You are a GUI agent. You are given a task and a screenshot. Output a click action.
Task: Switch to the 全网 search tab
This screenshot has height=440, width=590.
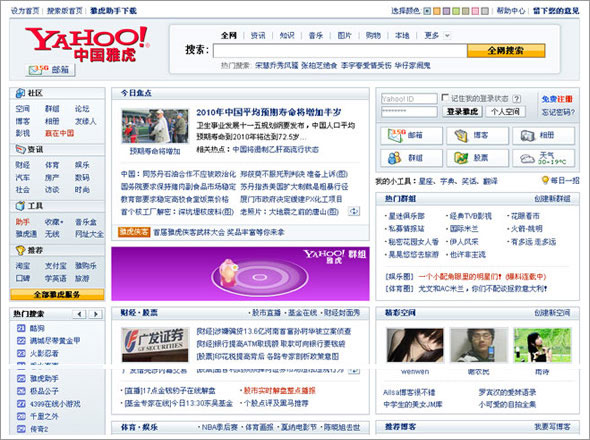(x=229, y=35)
